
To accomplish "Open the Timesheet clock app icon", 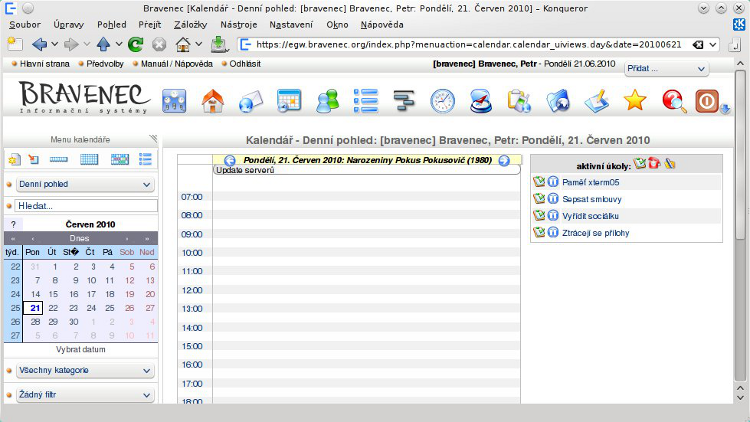I will pos(442,101).
